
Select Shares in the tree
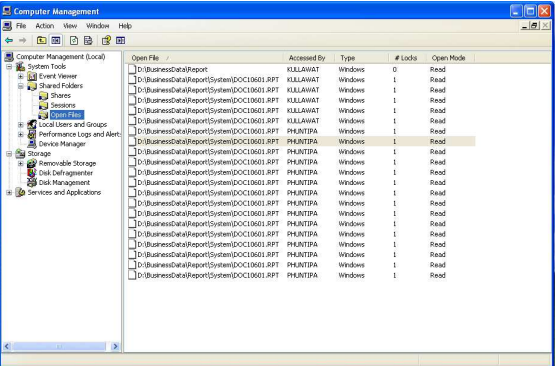tap(61, 96)
